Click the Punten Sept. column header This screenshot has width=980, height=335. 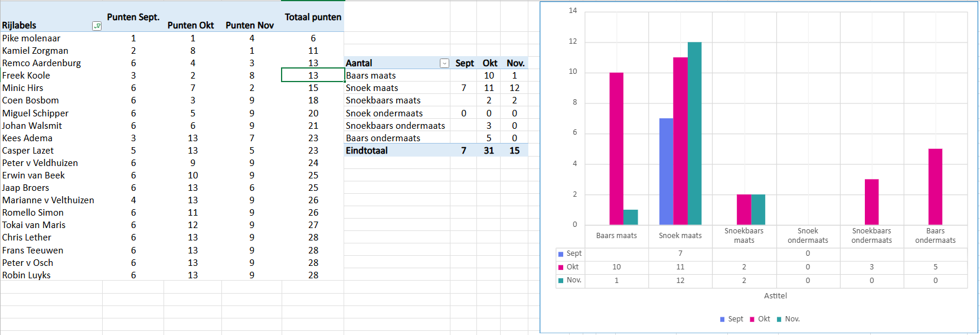click(133, 17)
